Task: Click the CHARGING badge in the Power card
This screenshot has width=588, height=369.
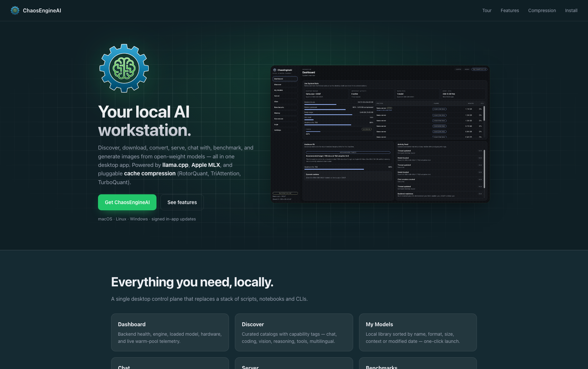Action: [x=367, y=129]
